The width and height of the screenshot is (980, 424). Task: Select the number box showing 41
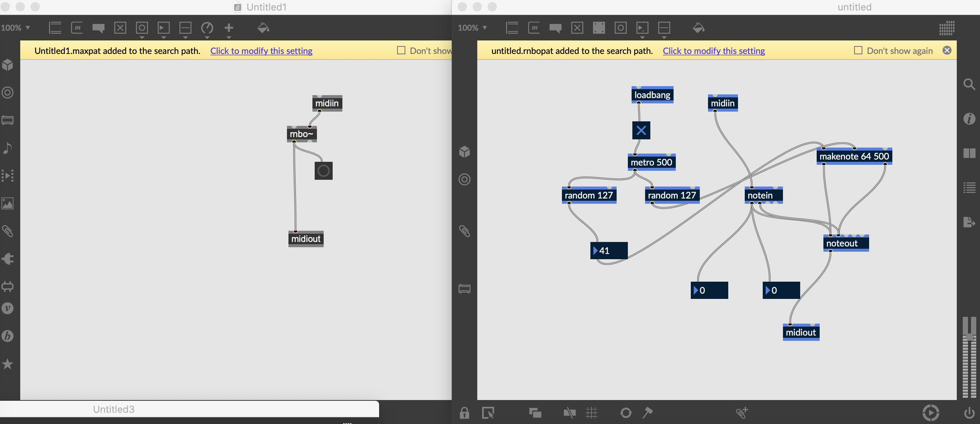pos(609,251)
